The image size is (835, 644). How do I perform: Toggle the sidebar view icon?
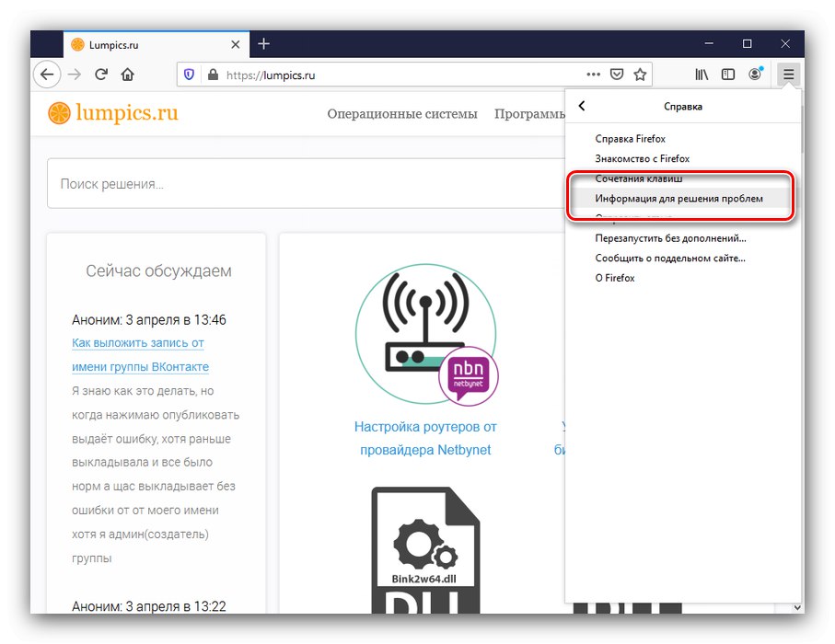(727, 75)
